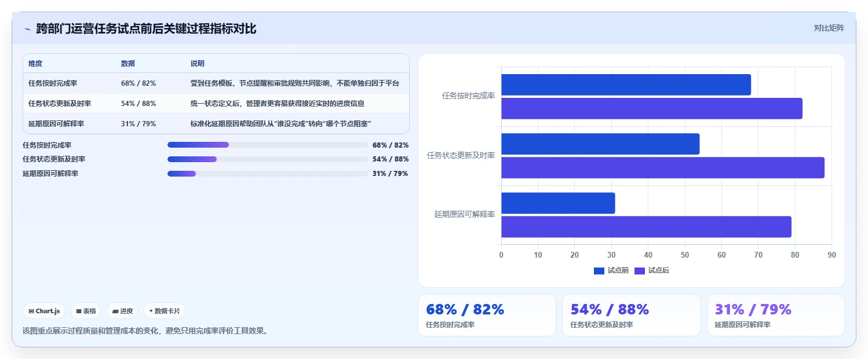Click table value 68% / 82%
The height and width of the screenshot is (359, 868).
coord(138,83)
